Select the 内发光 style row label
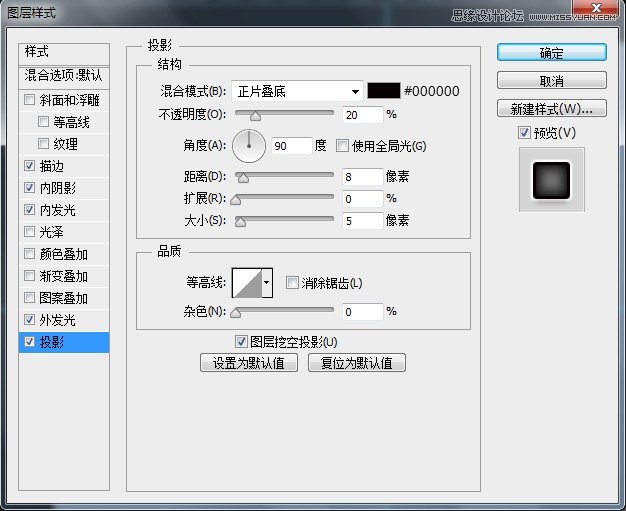 [x=57, y=210]
